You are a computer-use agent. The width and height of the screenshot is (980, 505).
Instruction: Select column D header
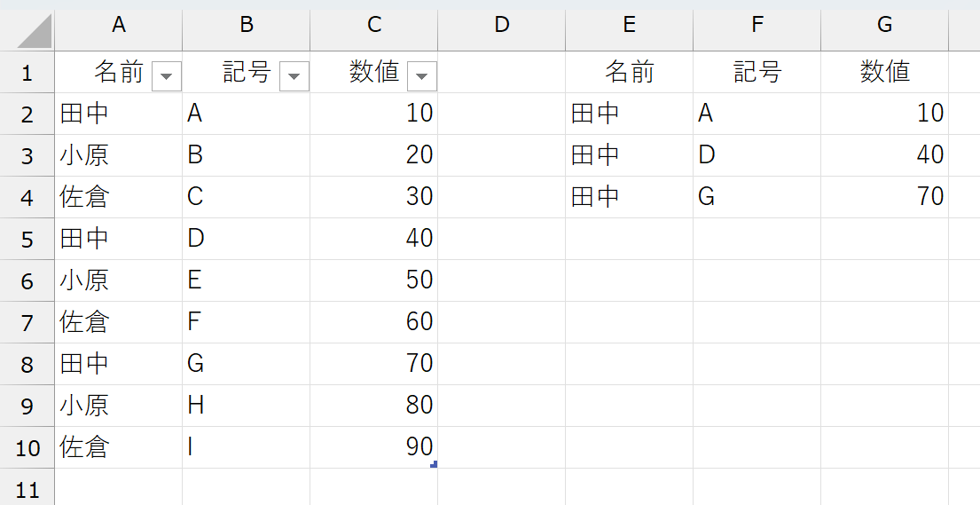click(x=502, y=25)
